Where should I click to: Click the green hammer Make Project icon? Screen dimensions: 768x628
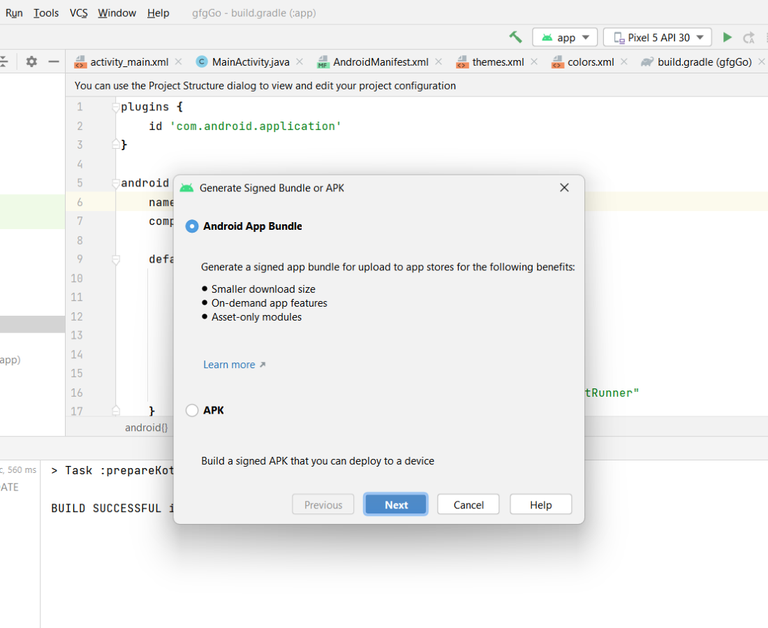coord(515,37)
